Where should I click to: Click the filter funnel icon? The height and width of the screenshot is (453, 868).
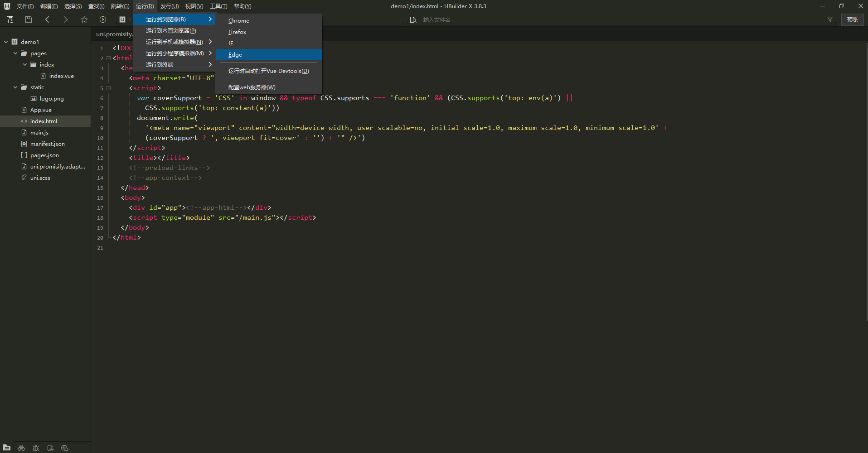click(830, 19)
